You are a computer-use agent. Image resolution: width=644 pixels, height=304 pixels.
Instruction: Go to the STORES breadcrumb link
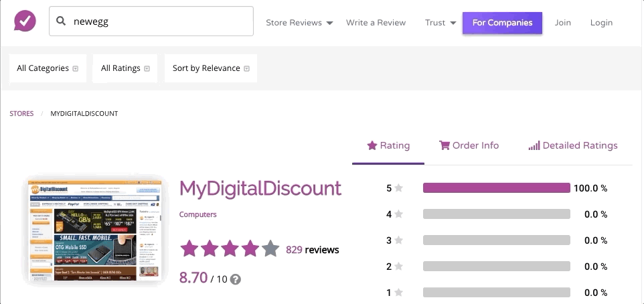22,113
